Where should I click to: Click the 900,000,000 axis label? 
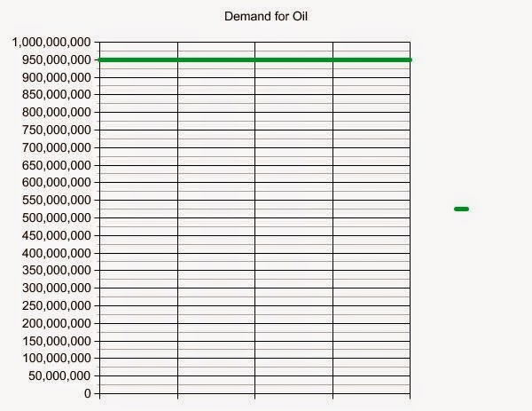click(57, 78)
